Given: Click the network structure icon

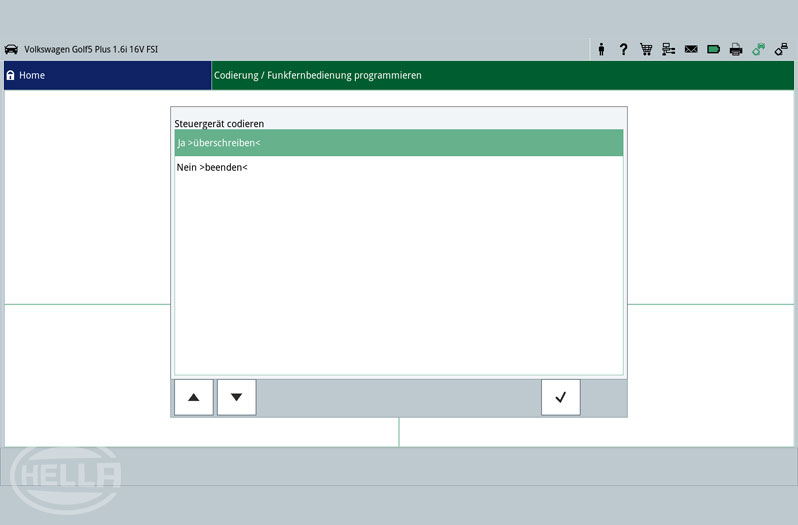Looking at the screenshot, I should click(x=669, y=49).
